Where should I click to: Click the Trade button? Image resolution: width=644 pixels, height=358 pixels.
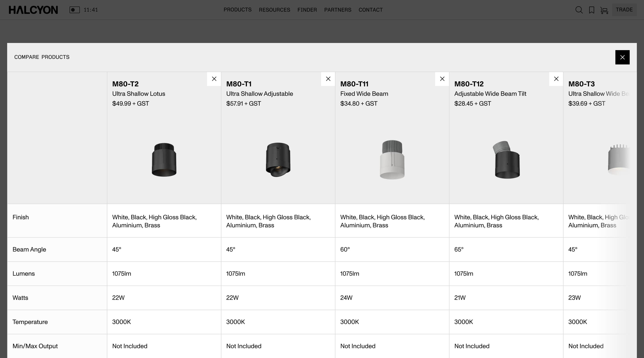tap(624, 10)
